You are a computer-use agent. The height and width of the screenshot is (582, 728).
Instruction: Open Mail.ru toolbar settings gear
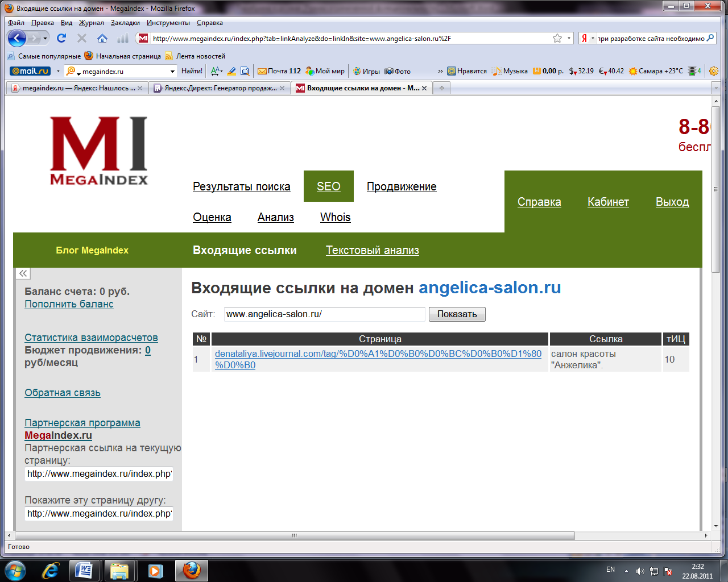[714, 71]
